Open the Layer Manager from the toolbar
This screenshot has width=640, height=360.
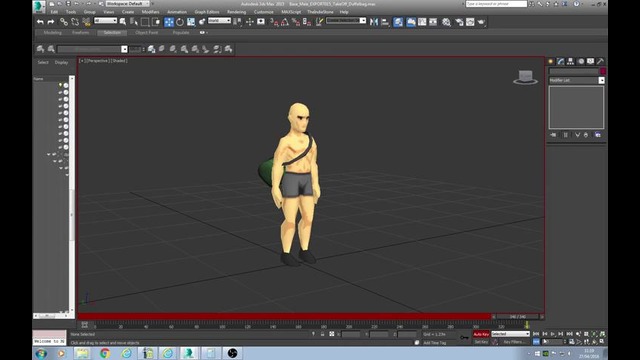[398, 22]
